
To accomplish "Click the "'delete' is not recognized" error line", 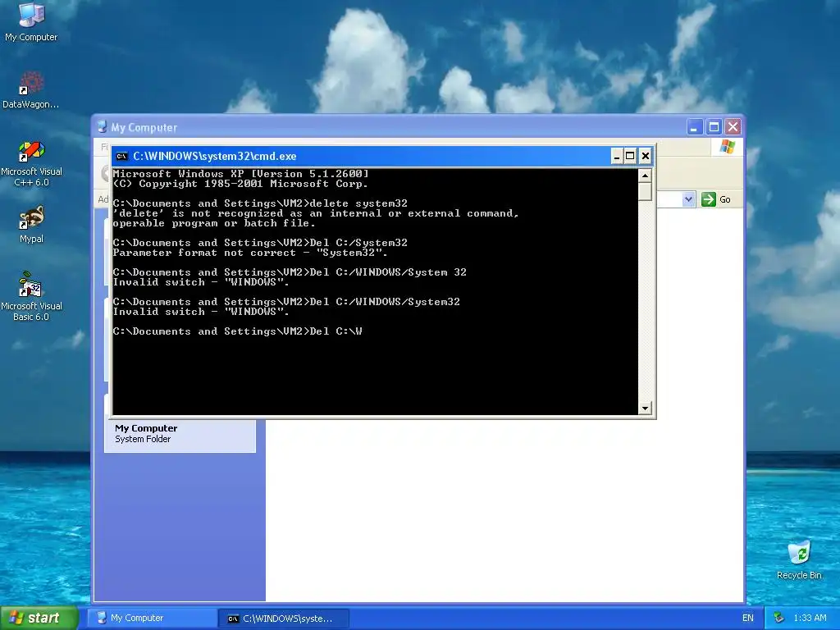I will coord(316,213).
